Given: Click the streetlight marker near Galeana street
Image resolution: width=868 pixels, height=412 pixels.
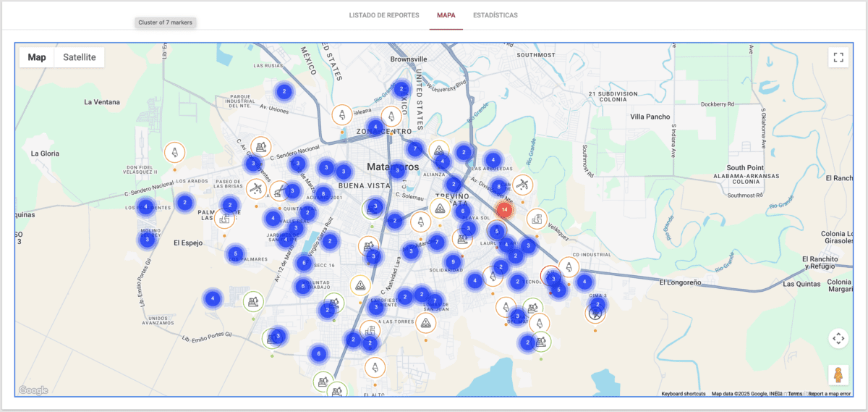Looking at the screenshot, I should coord(341,114).
